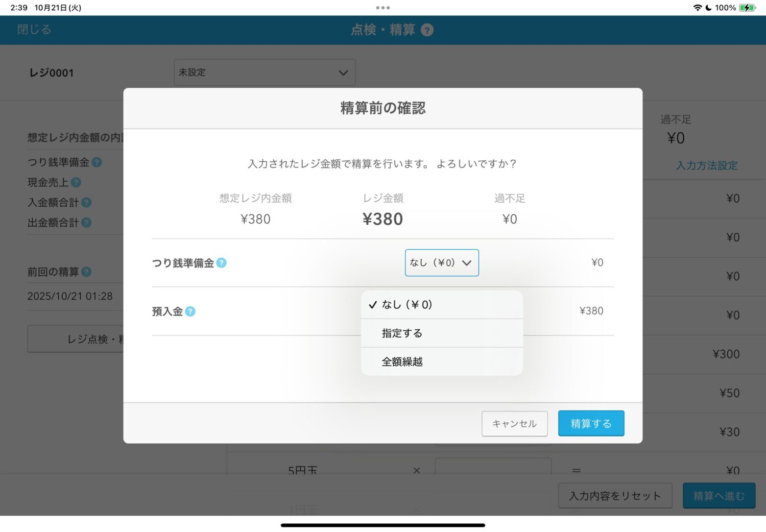Tap help icon beside 前回の精算
Image resolution: width=766 pixels, height=532 pixels.
(x=86, y=272)
